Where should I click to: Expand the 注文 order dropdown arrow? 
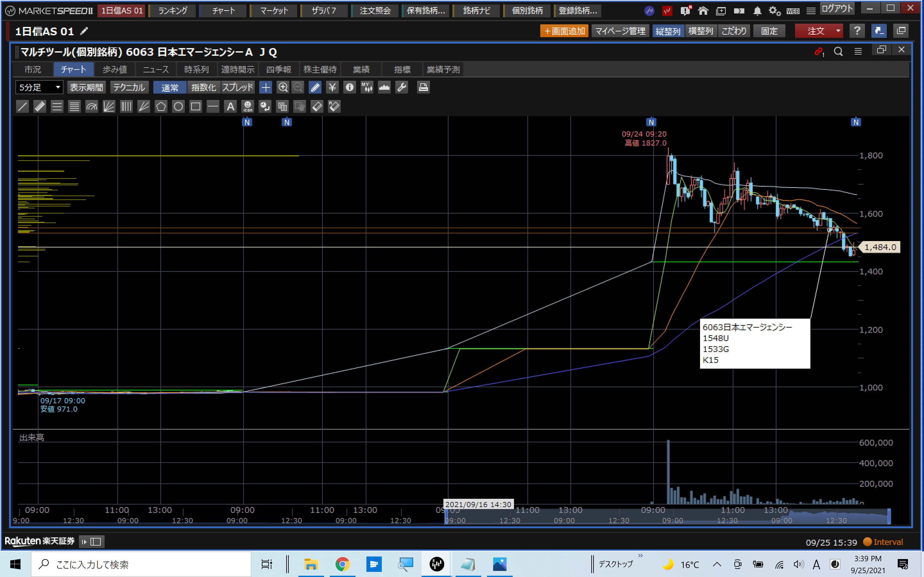tap(838, 31)
